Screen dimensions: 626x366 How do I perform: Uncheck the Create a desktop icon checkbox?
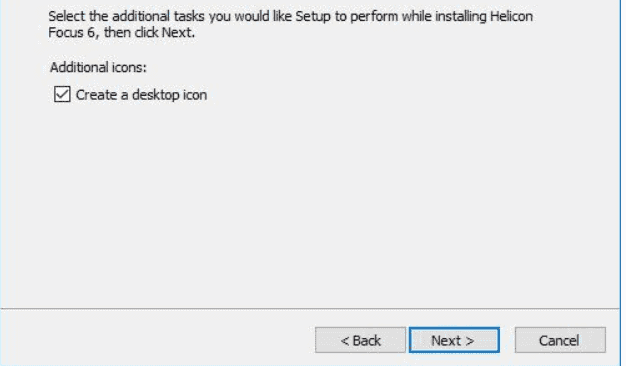(62, 95)
